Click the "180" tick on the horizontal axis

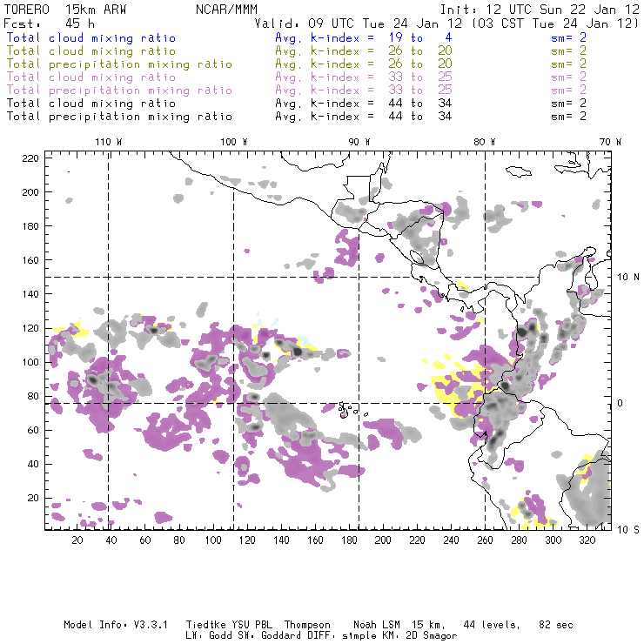click(x=349, y=540)
